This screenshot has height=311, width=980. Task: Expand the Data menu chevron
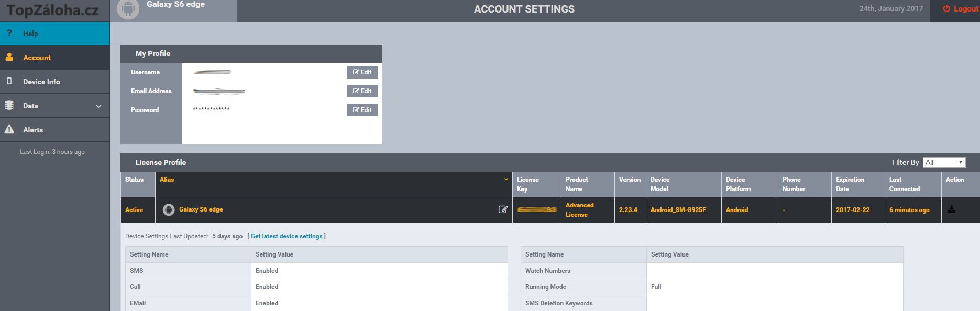pos(98,106)
